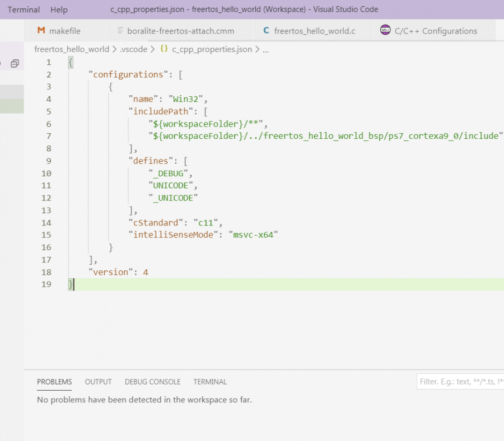Open the Help menu
Image resolution: width=504 pixels, height=441 pixels.
[x=59, y=10]
